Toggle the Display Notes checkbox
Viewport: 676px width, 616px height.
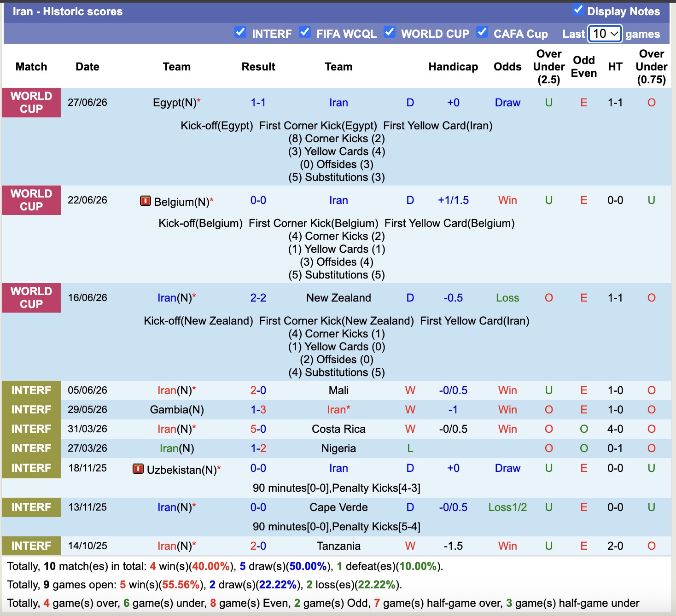(x=578, y=10)
